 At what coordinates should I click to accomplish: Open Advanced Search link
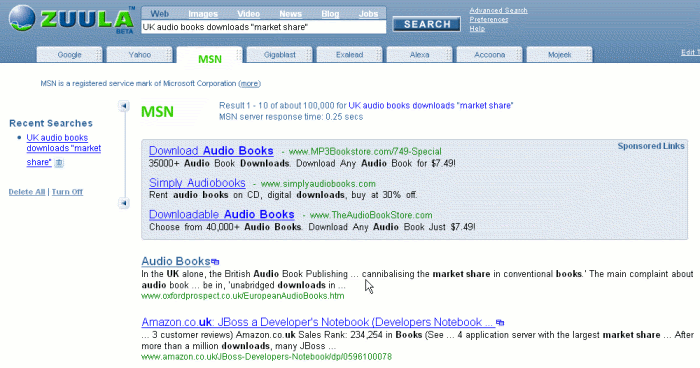[498, 11]
